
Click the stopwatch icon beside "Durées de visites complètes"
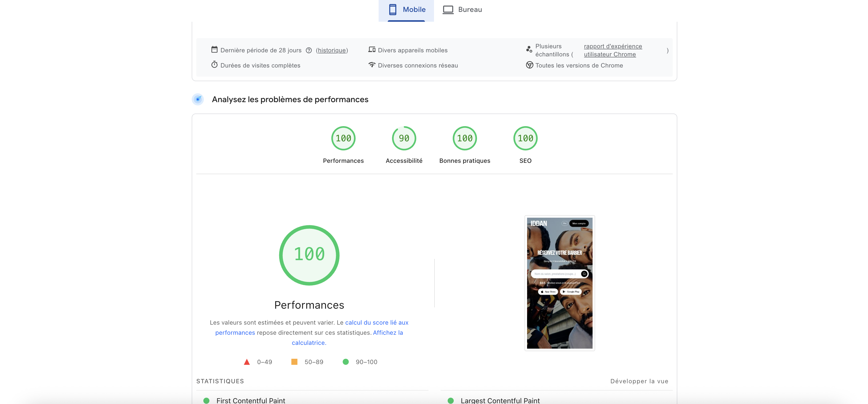[215, 65]
